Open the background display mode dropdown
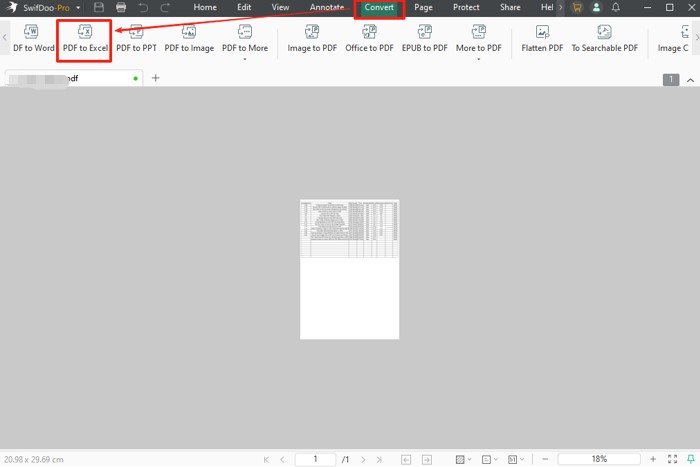The image size is (700, 467). point(463,459)
